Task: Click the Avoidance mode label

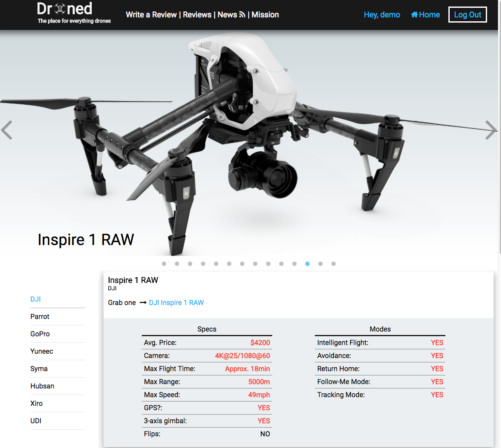Action: tap(334, 356)
